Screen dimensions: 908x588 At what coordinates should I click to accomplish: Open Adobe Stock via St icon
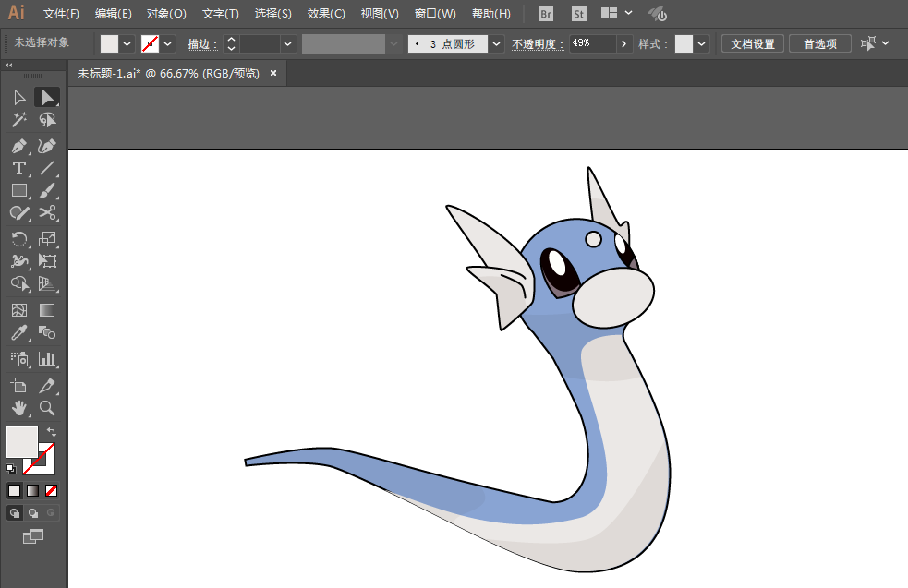578,14
